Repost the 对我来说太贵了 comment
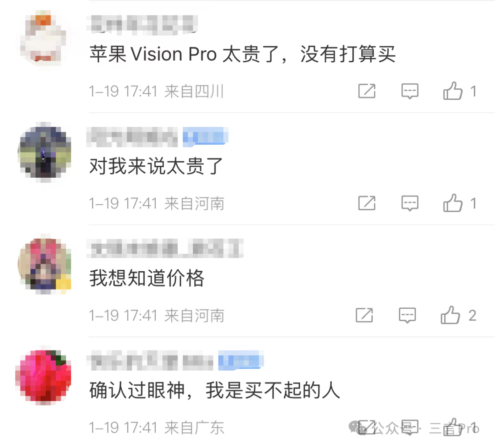This screenshot has width=495, height=448. coord(367,203)
